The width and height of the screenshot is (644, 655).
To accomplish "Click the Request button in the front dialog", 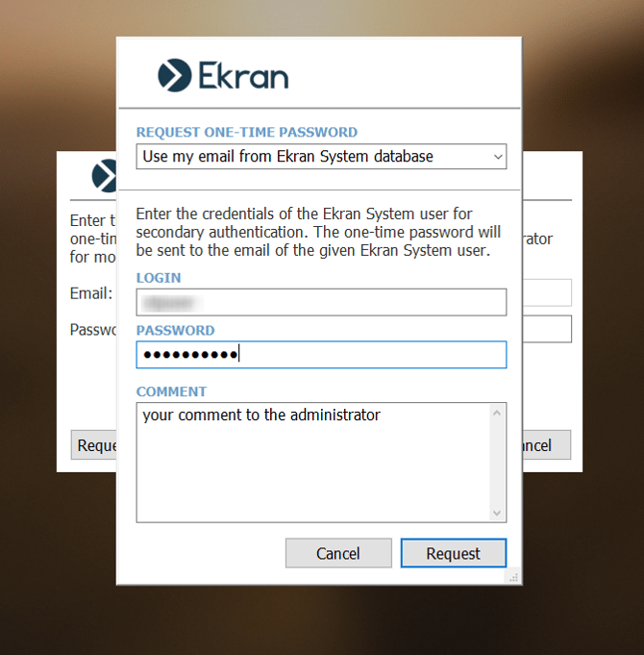I will click(454, 553).
